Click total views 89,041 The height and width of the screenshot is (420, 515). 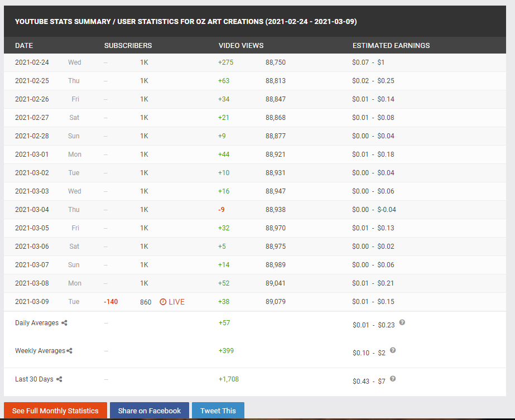[276, 283]
